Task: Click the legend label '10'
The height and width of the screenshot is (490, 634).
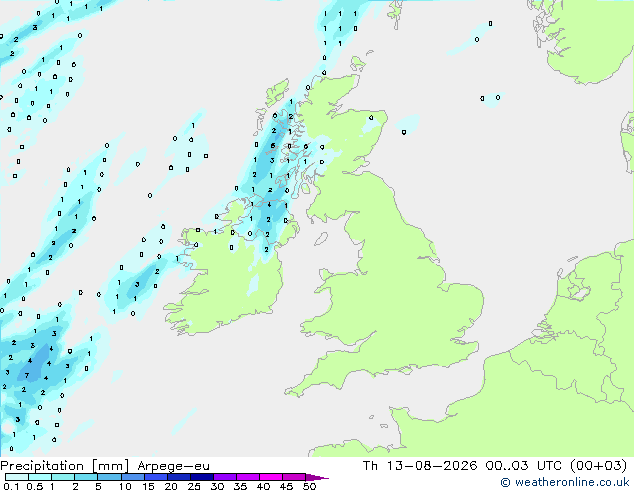Action: (x=125, y=486)
